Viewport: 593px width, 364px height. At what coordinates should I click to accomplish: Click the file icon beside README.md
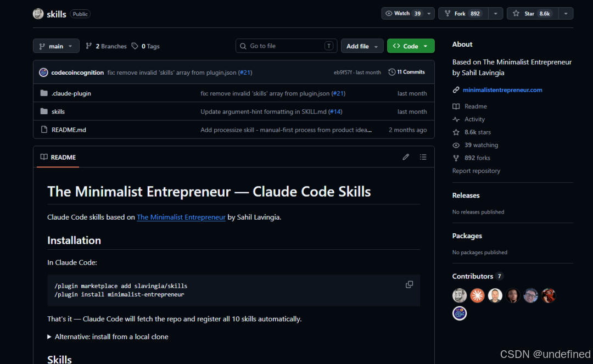click(x=44, y=129)
